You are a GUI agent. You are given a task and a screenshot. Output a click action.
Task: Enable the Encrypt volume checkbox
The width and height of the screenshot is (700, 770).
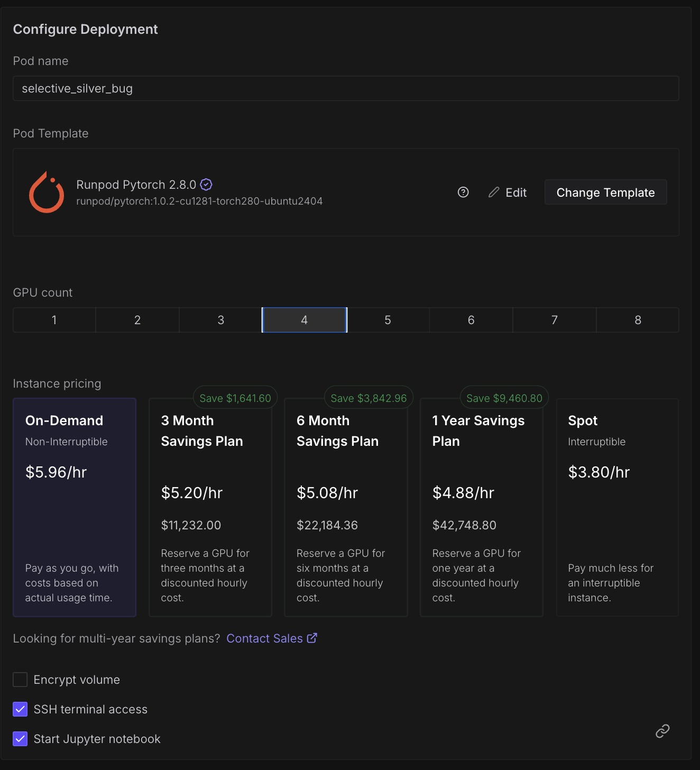[x=20, y=680]
